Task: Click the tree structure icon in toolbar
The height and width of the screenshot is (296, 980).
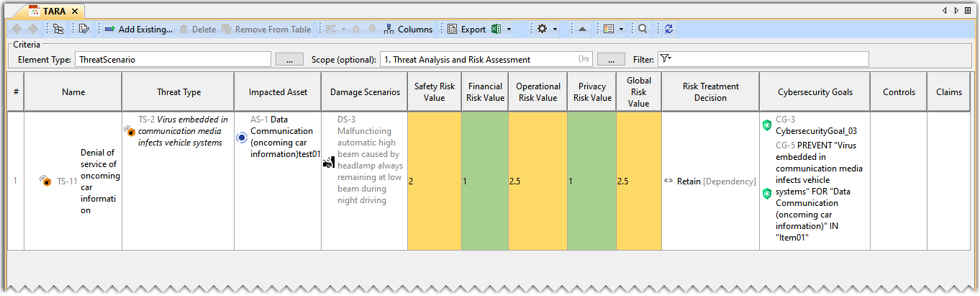Action: coord(58,30)
